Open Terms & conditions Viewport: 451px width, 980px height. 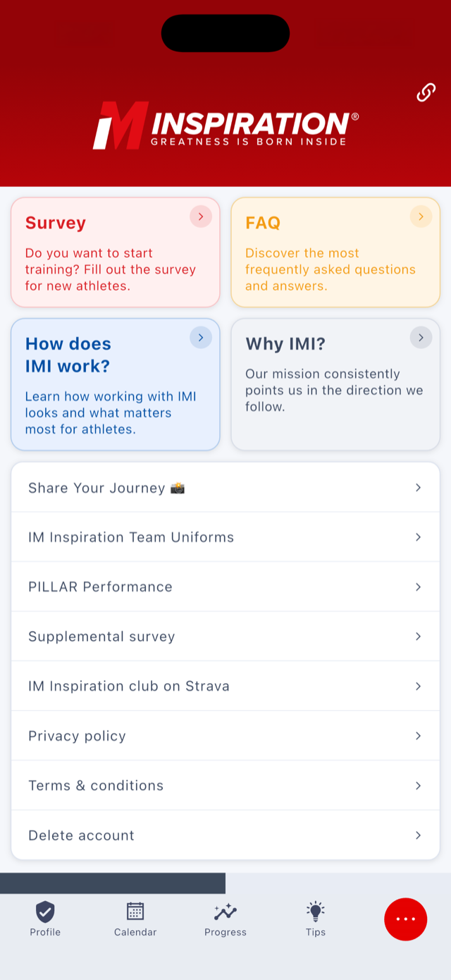(225, 785)
